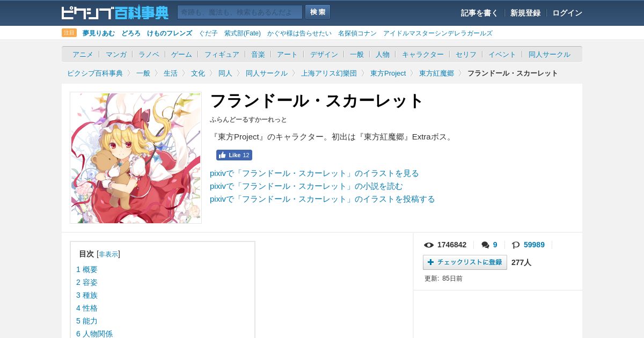This screenshot has width=644, height=338.
Task: Click 文化 in the breadcrumb
Action: point(198,73)
